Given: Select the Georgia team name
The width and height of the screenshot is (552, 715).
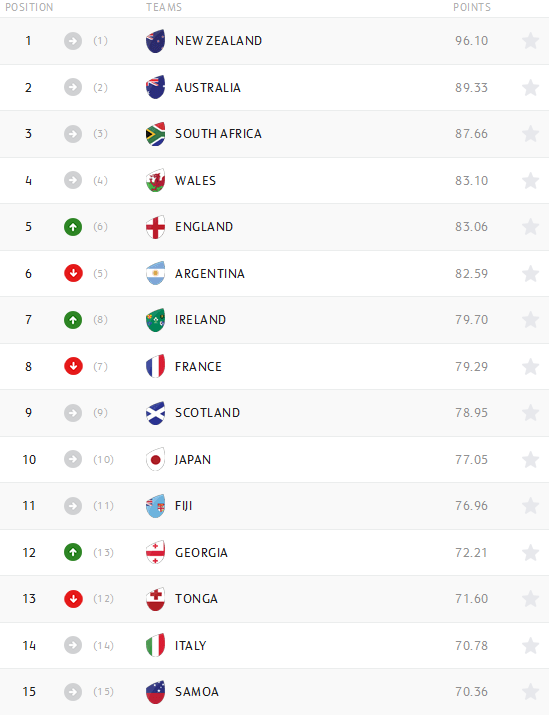Looking at the screenshot, I should click(x=201, y=553).
